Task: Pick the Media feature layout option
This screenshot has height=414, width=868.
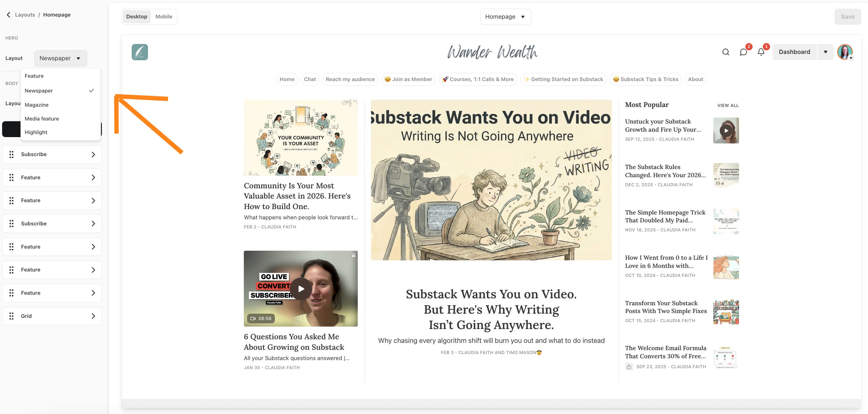Action: (61, 119)
